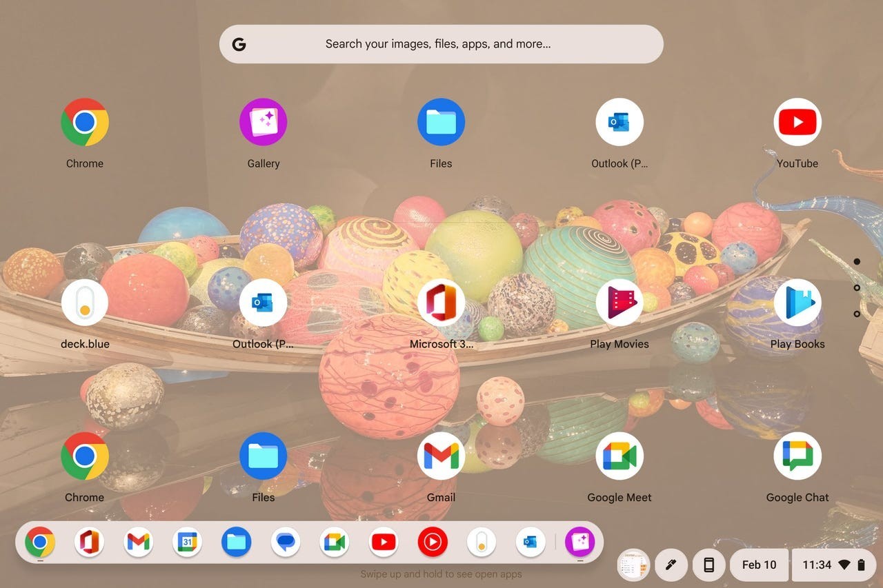
Task: Open the Outlook shortcut on the shelf
Action: pos(530,543)
